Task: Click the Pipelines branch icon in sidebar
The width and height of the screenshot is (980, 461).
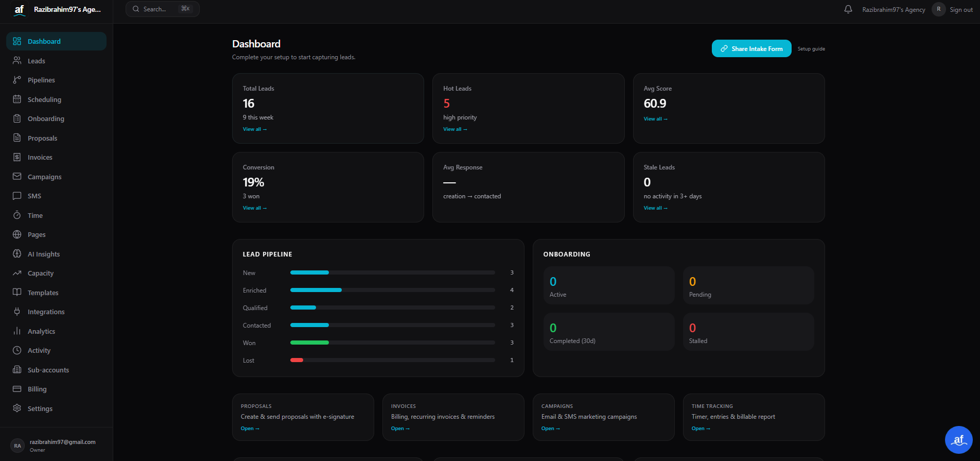Action: pos(17,80)
